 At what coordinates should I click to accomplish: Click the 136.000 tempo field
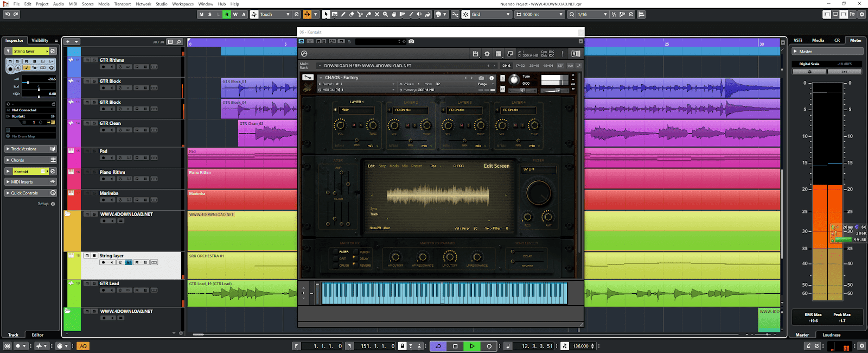[x=582, y=346]
